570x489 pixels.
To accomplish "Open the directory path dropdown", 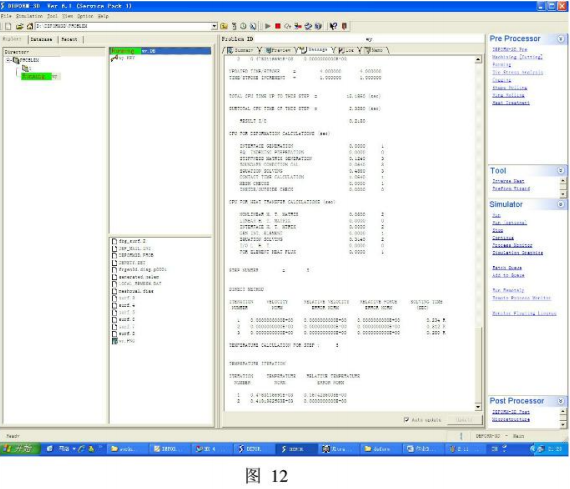I will pyautogui.click(x=214, y=26).
